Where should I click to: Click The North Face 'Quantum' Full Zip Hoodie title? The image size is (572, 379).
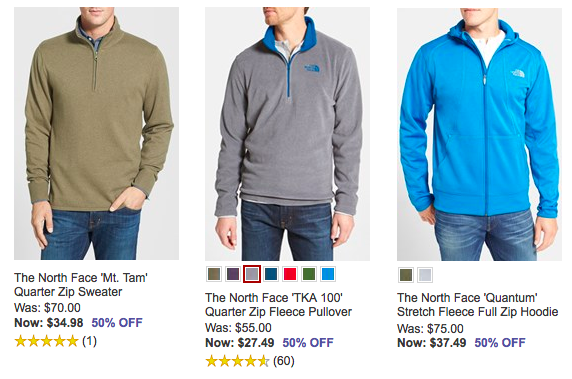(x=478, y=305)
